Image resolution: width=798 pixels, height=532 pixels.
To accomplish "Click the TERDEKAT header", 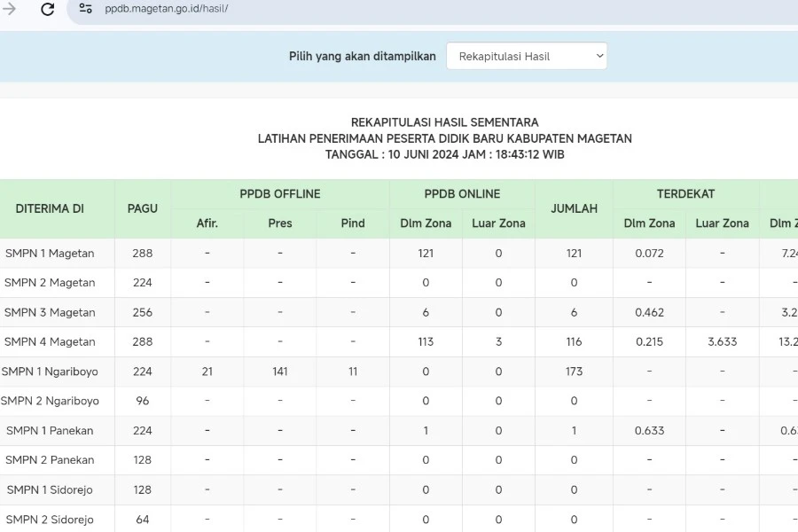I will (685, 194).
